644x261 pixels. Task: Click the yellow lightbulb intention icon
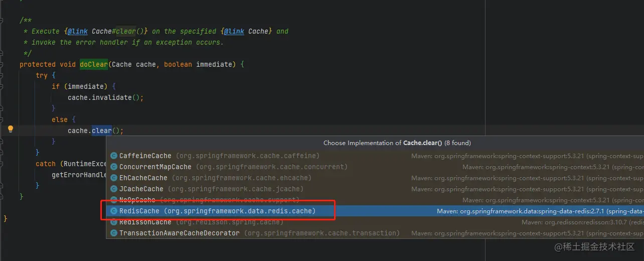coord(10,129)
